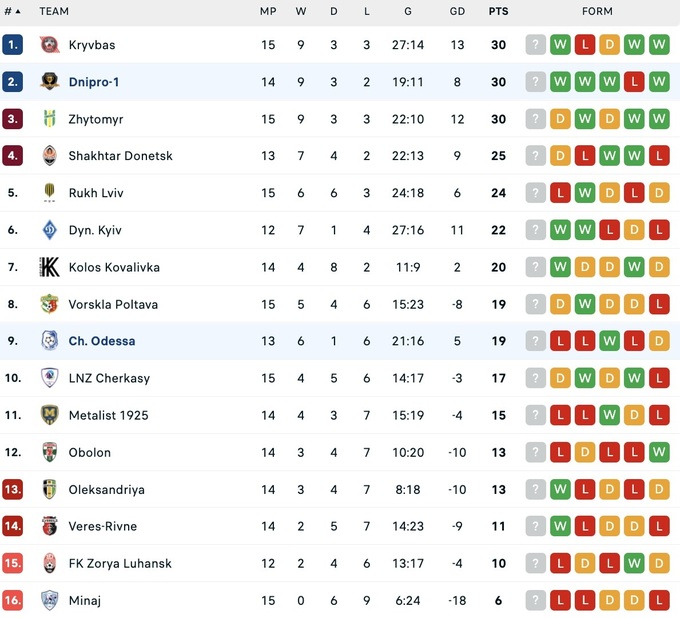The width and height of the screenshot is (680, 618).
Task: Click the Kolos Kovalivka K logo
Action: [49, 267]
